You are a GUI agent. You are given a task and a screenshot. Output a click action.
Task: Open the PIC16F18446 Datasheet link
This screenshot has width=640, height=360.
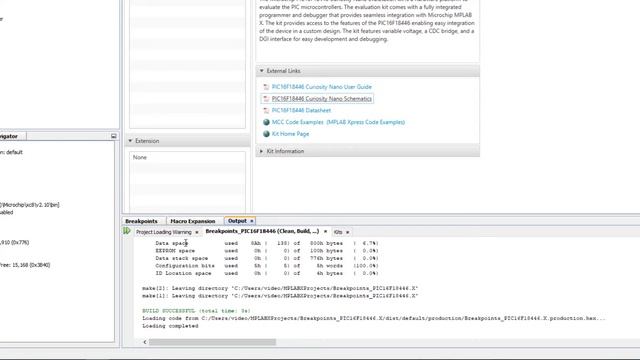pyautogui.click(x=301, y=111)
